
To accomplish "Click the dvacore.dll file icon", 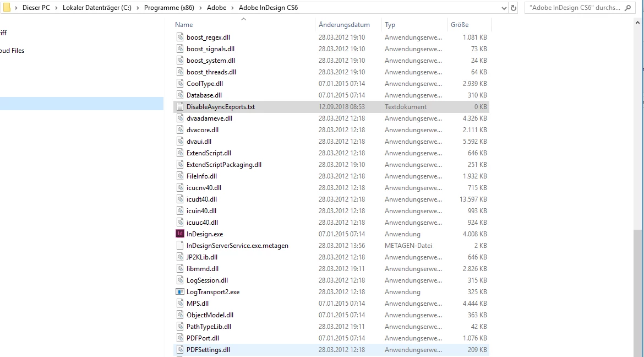I will click(180, 129).
